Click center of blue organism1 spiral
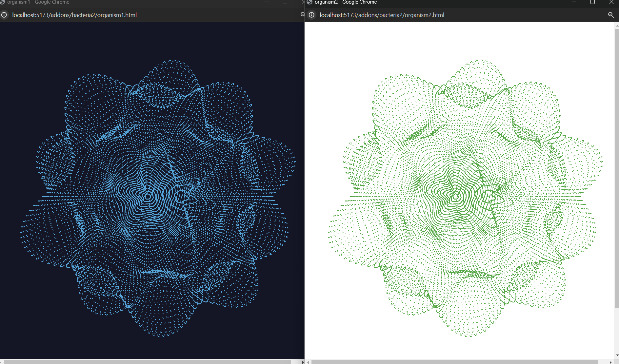Screen dimensions: 619x364 pos(148,197)
